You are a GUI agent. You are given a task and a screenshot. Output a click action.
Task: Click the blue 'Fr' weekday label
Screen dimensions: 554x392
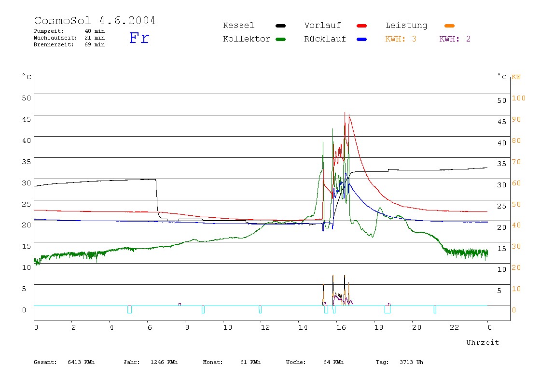tap(139, 38)
